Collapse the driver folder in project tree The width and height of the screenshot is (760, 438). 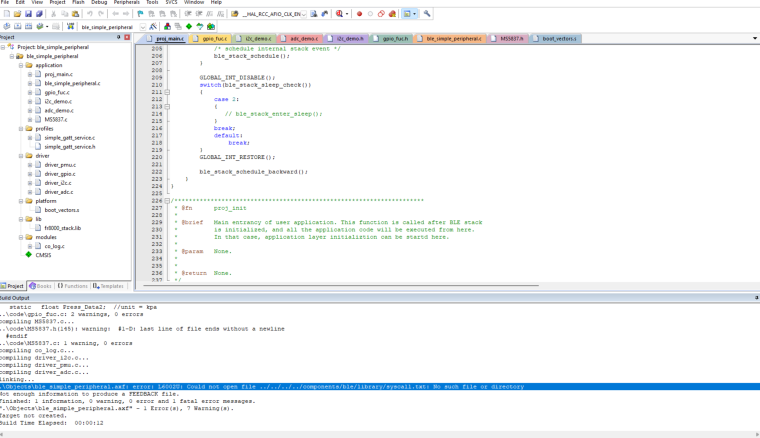click(x=22, y=156)
